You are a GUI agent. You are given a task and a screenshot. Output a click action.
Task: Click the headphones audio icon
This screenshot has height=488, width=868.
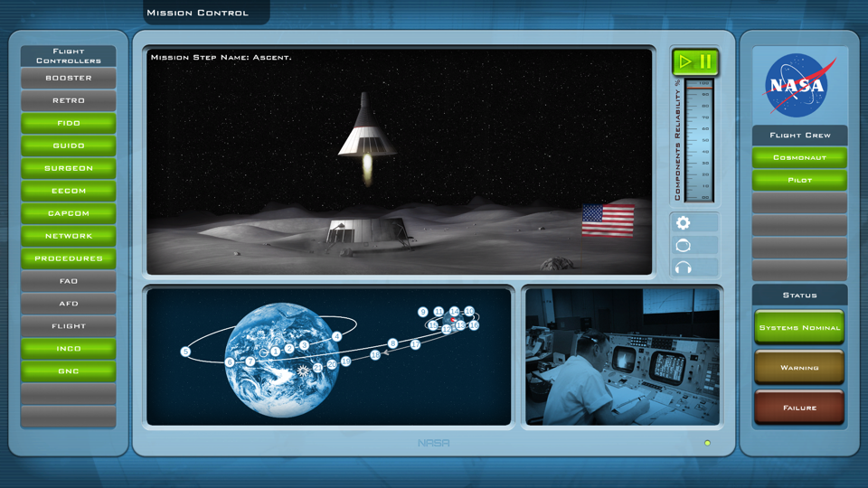(683, 267)
